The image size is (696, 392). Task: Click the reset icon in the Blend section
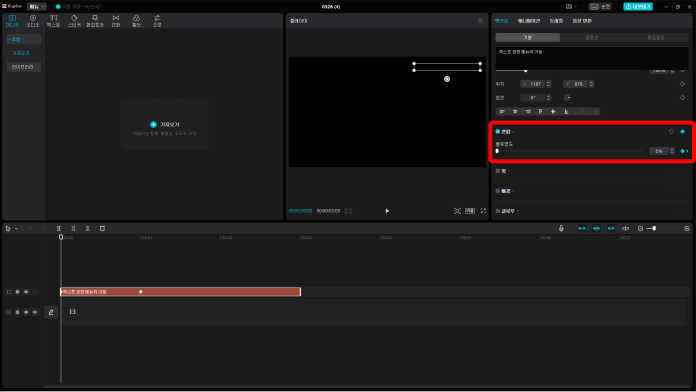click(x=671, y=131)
